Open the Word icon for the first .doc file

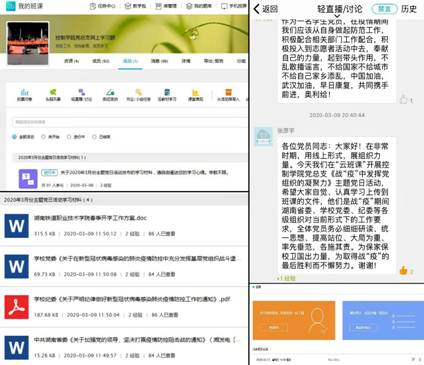click(16, 226)
